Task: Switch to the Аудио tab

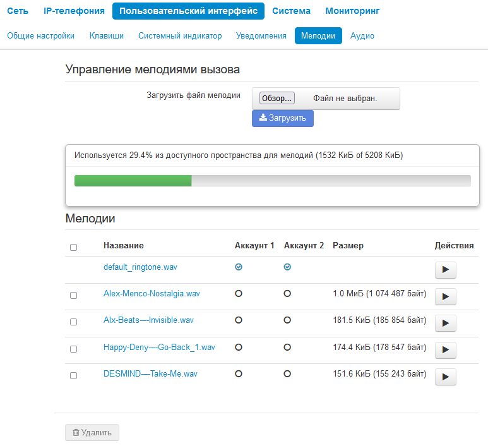Action: tap(362, 36)
